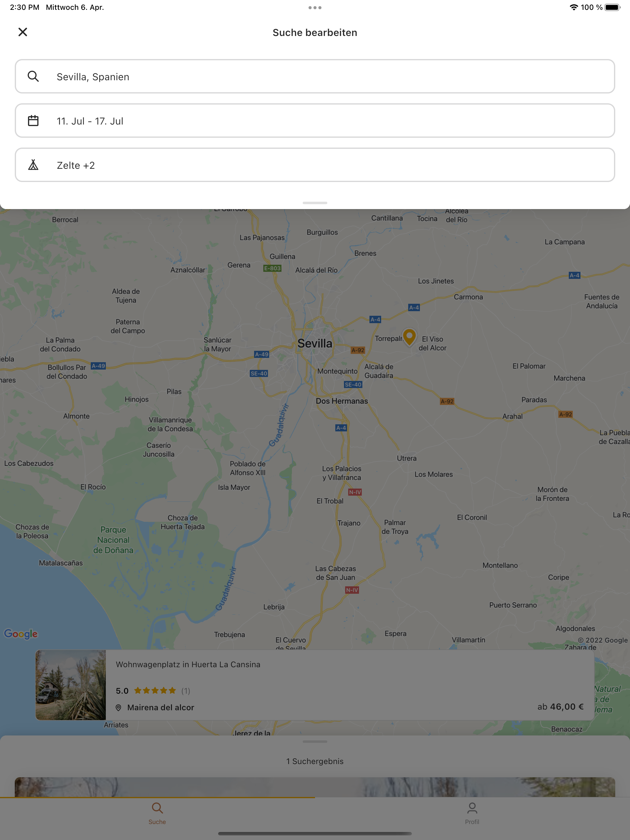Image resolution: width=630 pixels, height=840 pixels.
Task: Open the Profil tab
Action: pos(472,812)
